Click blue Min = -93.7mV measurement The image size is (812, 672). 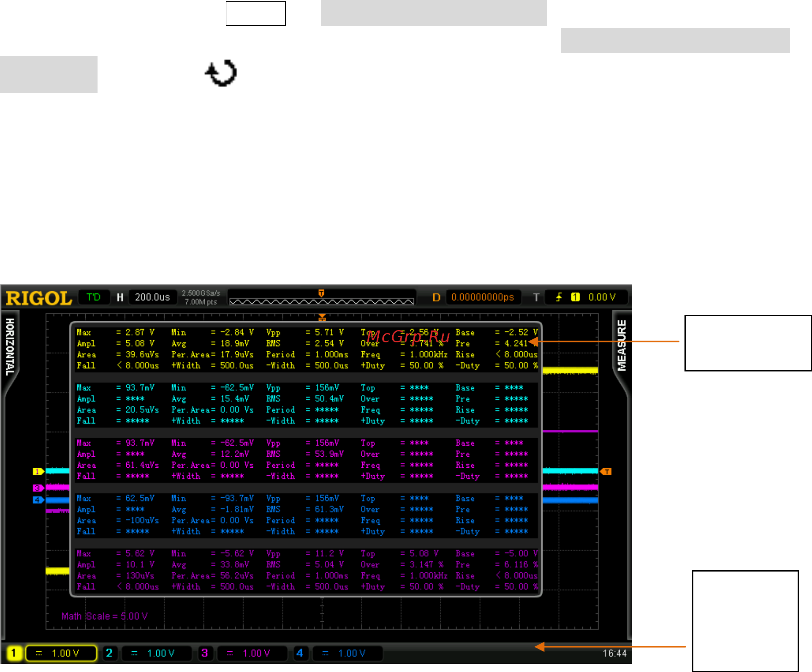coord(212,499)
